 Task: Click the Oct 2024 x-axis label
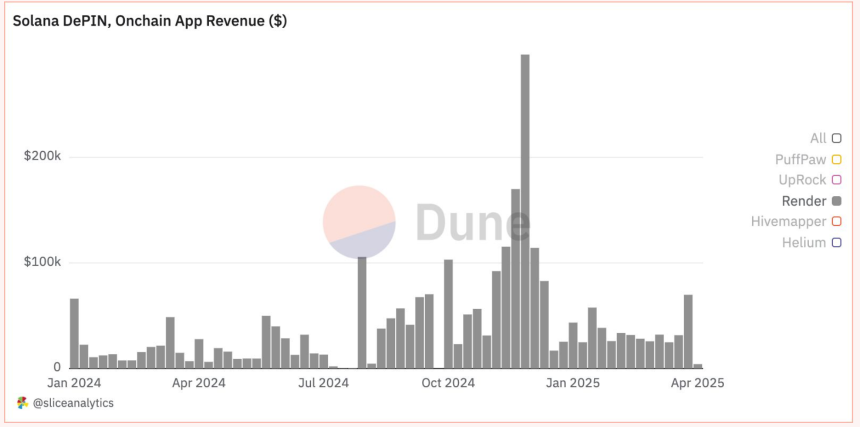click(x=447, y=382)
